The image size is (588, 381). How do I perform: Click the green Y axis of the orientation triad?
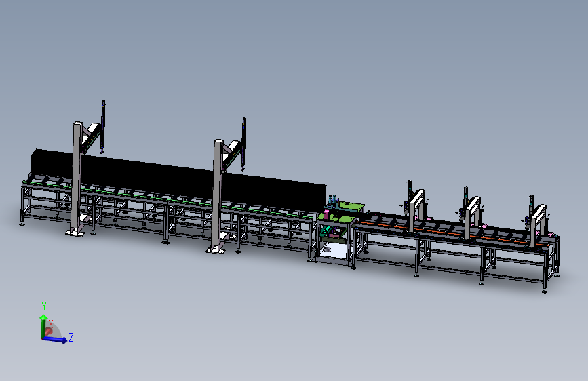pos(43,326)
